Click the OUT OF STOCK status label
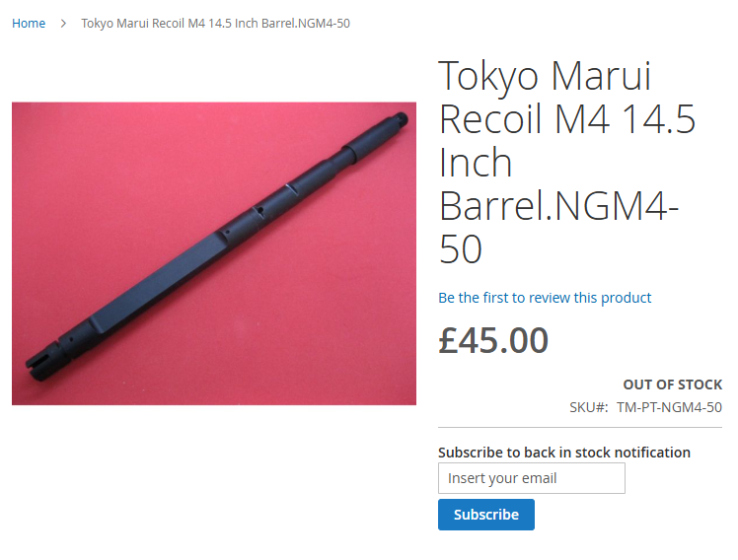The image size is (738, 560). click(673, 385)
